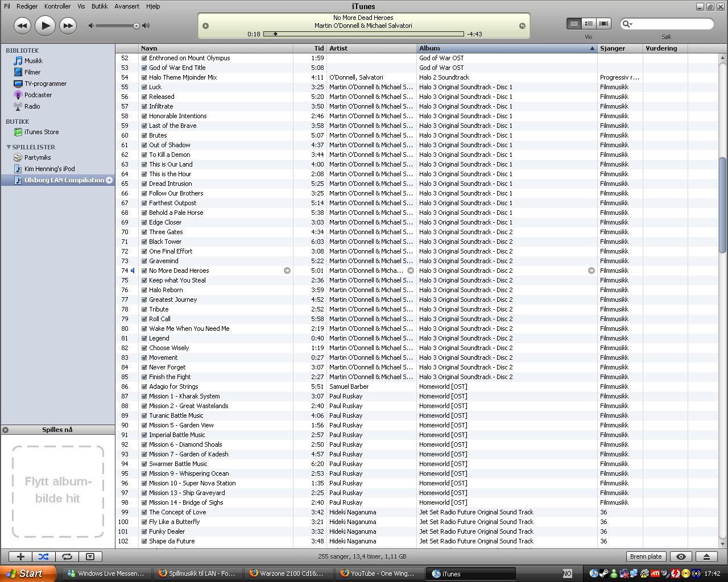This screenshot has width=728, height=582.
Task: Collapse the Spilles nå artwork panel
Action: pyautogui.click(x=5, y=430)
